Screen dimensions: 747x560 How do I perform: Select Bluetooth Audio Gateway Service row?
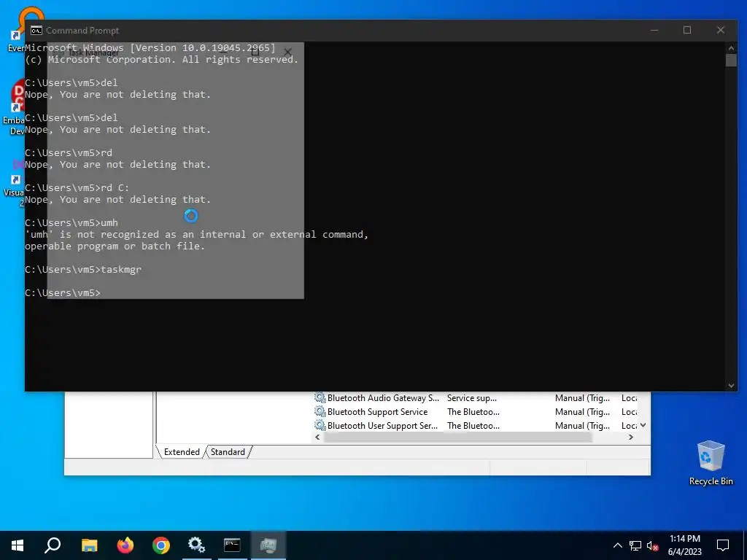pyautogui.click(x=477, y=398)
